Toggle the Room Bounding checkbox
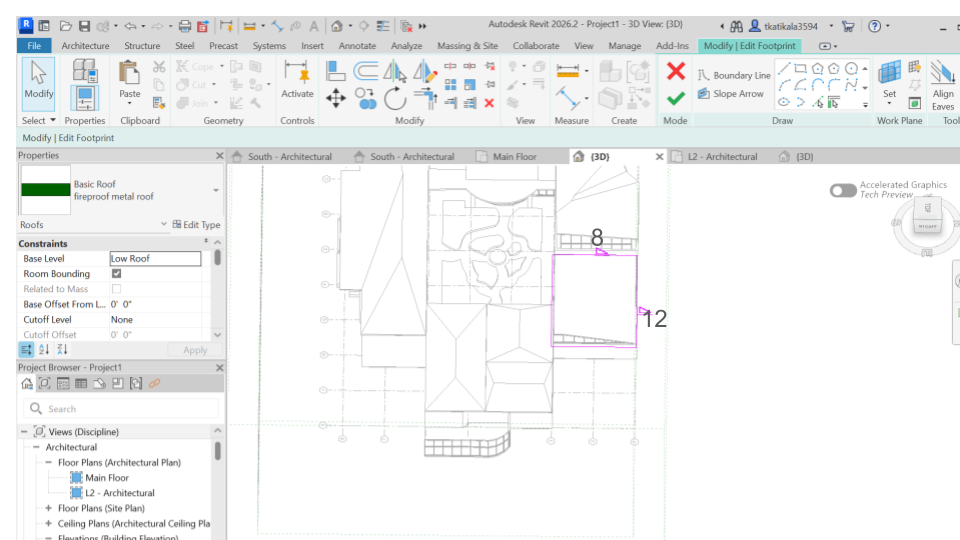The width and height of the screenshot is (960, 540). [x=116, y=274]
